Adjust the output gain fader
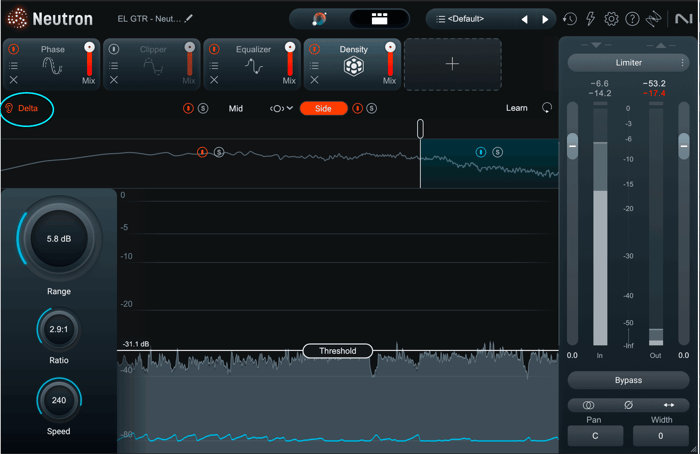The image size is (700, 454). tap(684, 146)
